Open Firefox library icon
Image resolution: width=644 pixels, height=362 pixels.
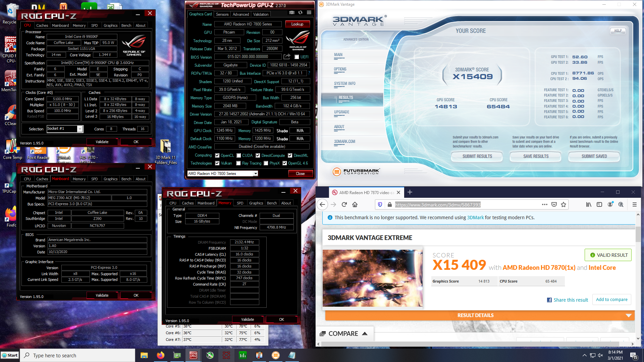click(589, 204)
